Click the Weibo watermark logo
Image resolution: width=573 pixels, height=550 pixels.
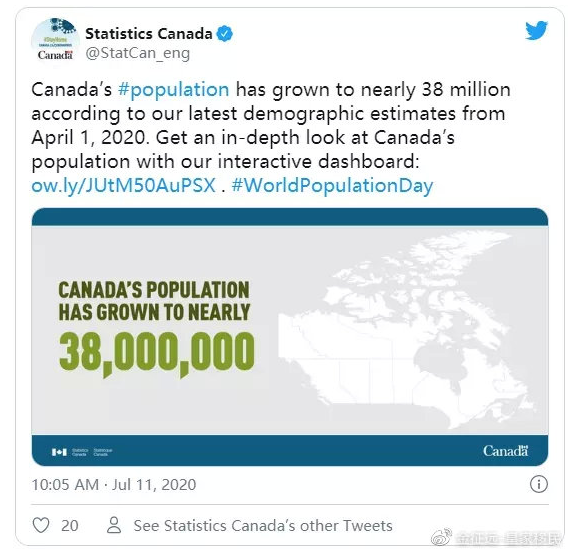point(441,536)
